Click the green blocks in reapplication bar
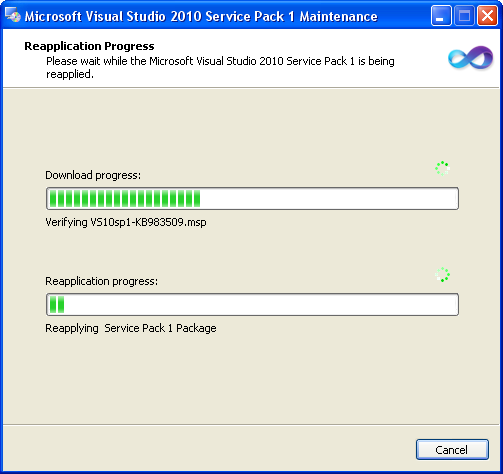The width and height of the screenshot is (503, 474). (x=57, y=305)
